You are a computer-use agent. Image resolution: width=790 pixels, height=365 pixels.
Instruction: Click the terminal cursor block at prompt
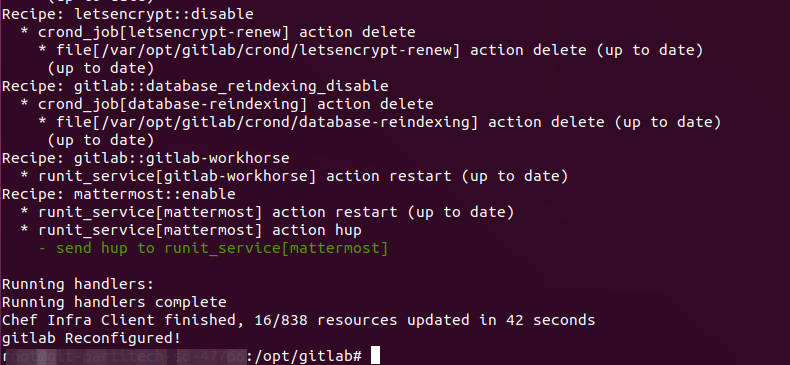(x=375, y=355)
